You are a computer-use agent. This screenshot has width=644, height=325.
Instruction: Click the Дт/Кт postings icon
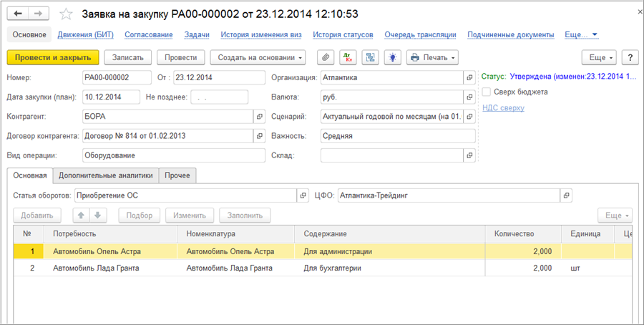[x=348, y=57]
